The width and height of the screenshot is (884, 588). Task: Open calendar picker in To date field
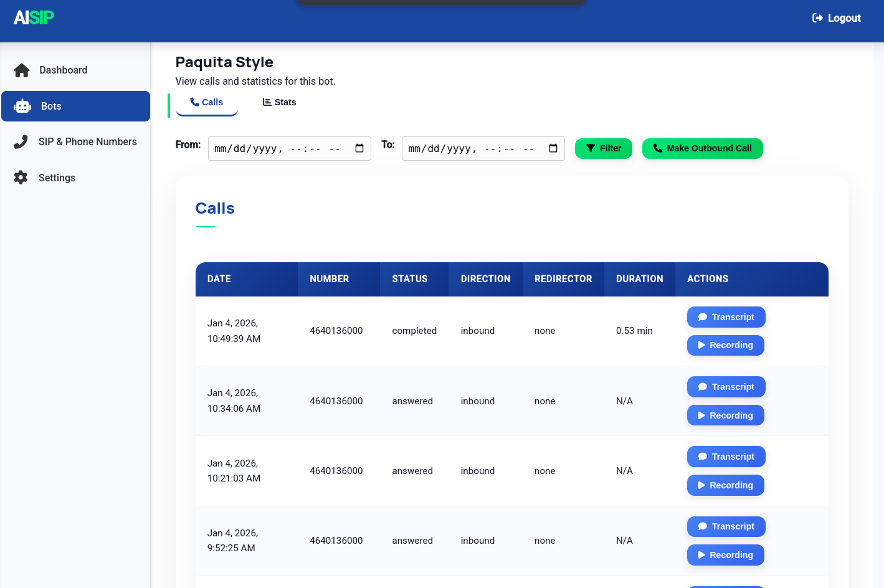pos(553,148)
